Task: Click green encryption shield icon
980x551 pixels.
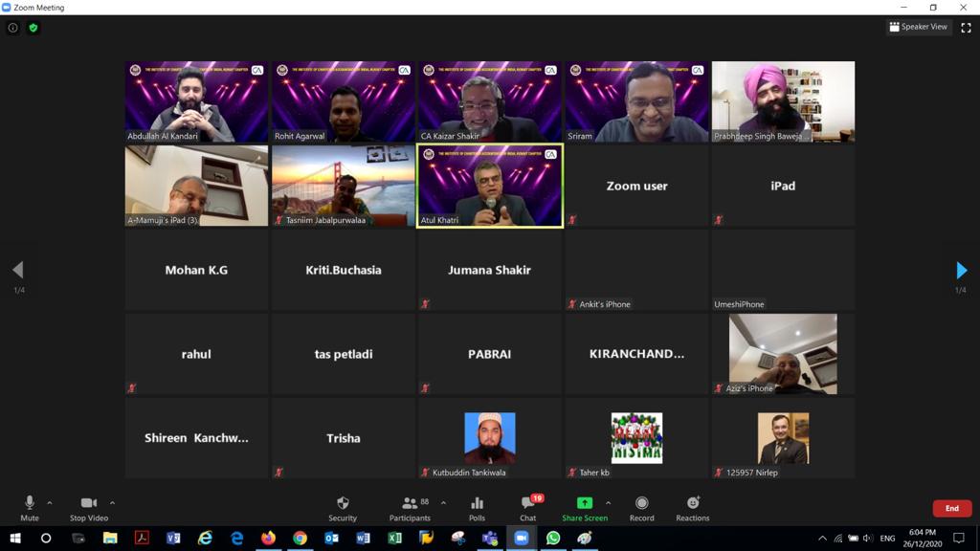Action: coord(33,28)
